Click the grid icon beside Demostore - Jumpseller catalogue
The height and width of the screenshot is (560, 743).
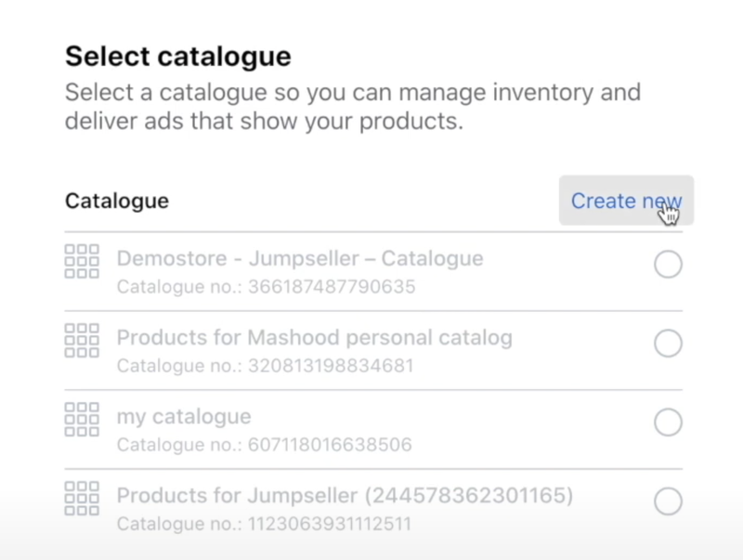82,262
